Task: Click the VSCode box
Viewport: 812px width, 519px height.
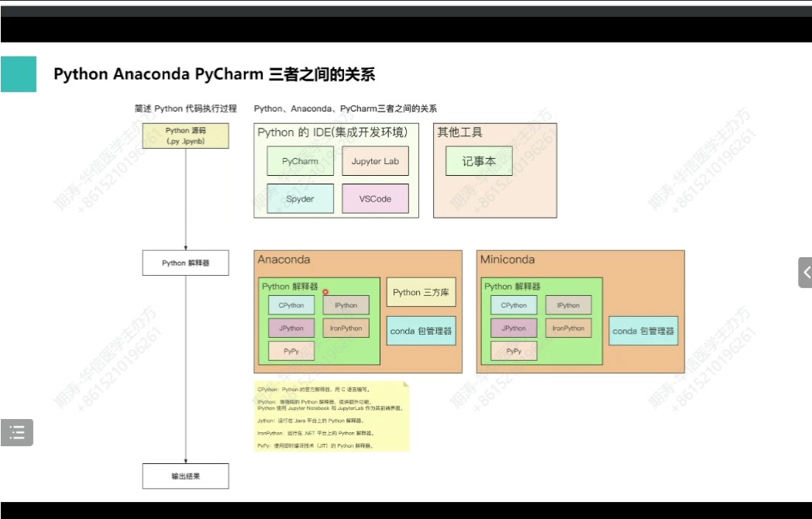Action: point(375,198)
